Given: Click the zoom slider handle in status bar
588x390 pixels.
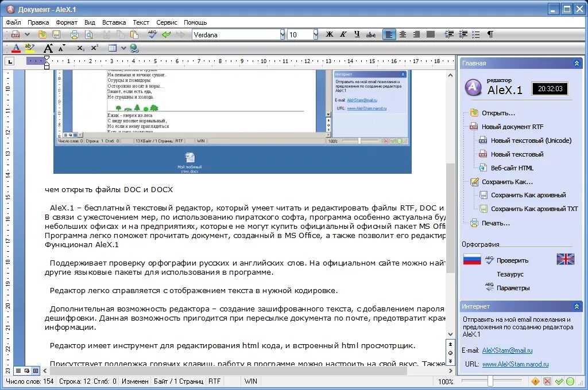Looking at the screenshot, I should tap(490, 381).
